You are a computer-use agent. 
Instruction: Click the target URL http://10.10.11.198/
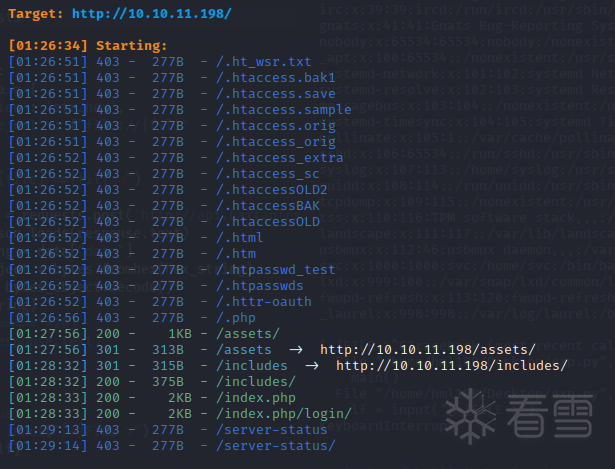pos(152,14)
